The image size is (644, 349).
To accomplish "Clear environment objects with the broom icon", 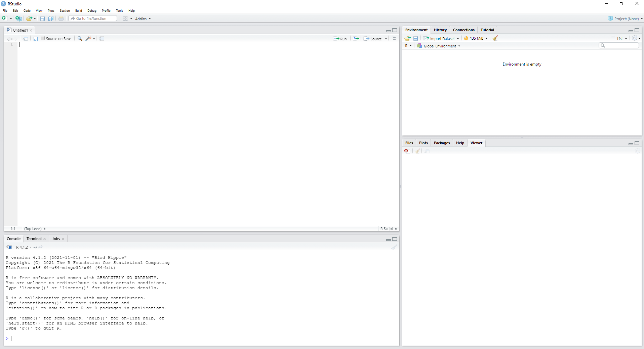I will (495, 38).
